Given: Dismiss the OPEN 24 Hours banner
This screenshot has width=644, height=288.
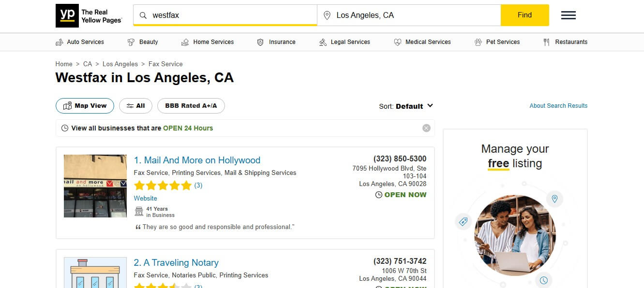Looking at the screenshot, I should click(426, 128).
